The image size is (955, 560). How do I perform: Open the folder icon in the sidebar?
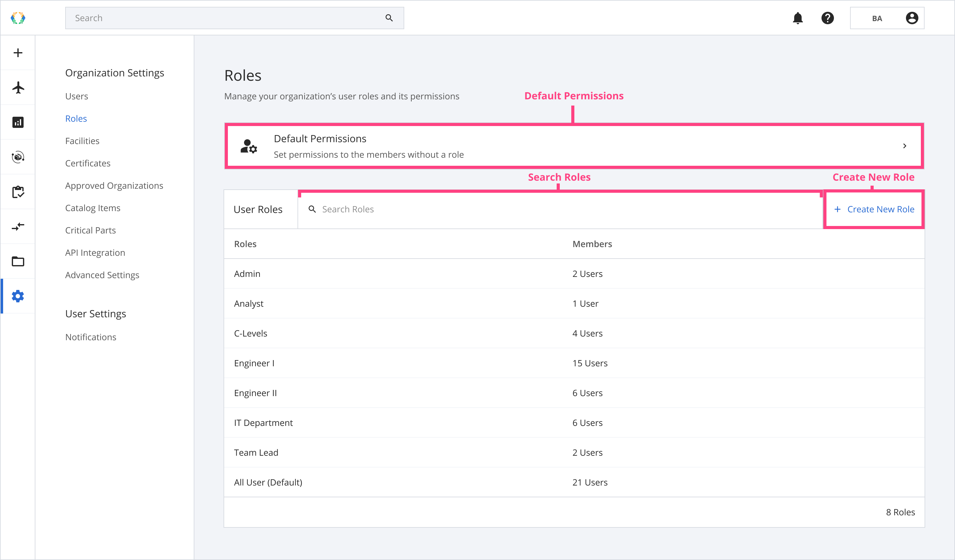point(18,261)
